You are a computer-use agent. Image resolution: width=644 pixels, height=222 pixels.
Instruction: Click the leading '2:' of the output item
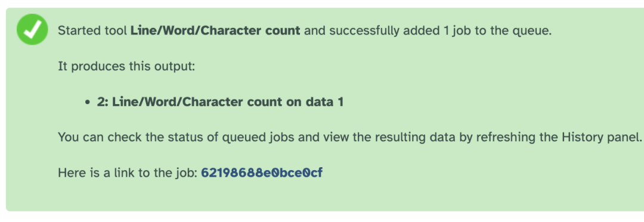103,102
